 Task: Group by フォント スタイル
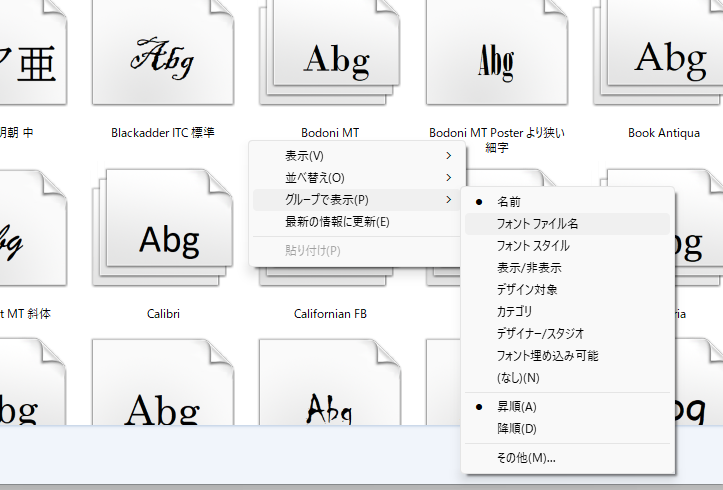(567, 246)
